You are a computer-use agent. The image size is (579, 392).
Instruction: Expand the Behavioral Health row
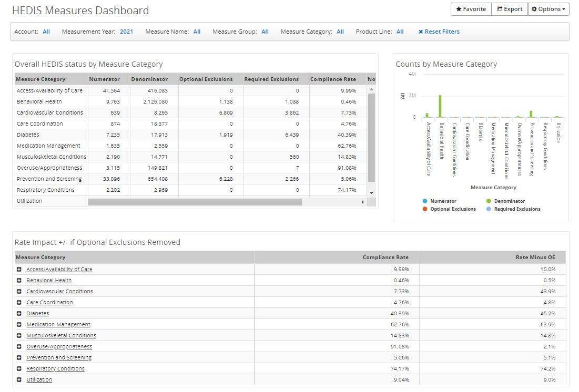pyautogui.click(x=19, y=281)
